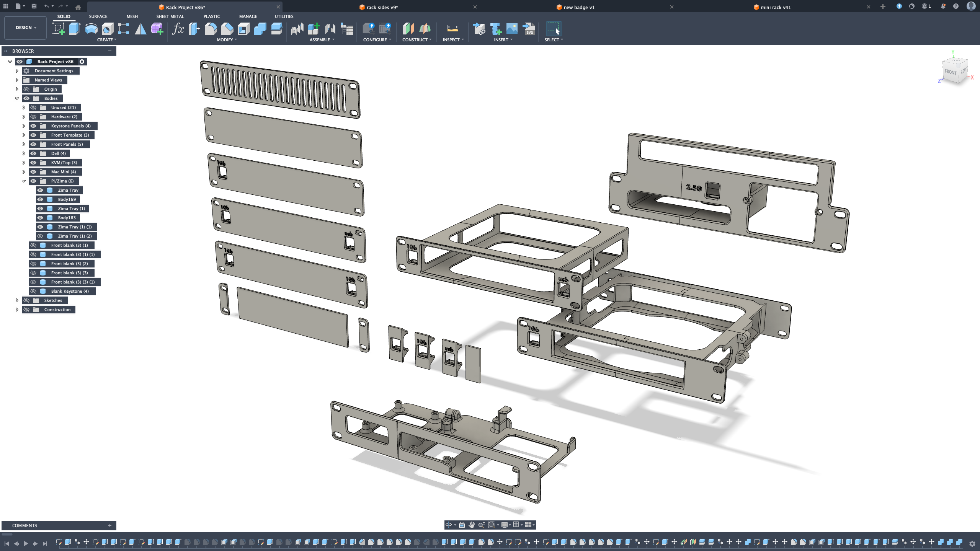Show the Blank Keystone (4) body
Viewport: 980px width, 551px height.
[33, 291]
